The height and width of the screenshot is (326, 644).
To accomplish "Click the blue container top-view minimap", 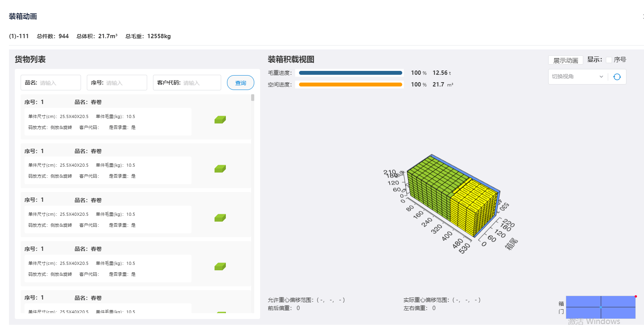I will 600,307.
